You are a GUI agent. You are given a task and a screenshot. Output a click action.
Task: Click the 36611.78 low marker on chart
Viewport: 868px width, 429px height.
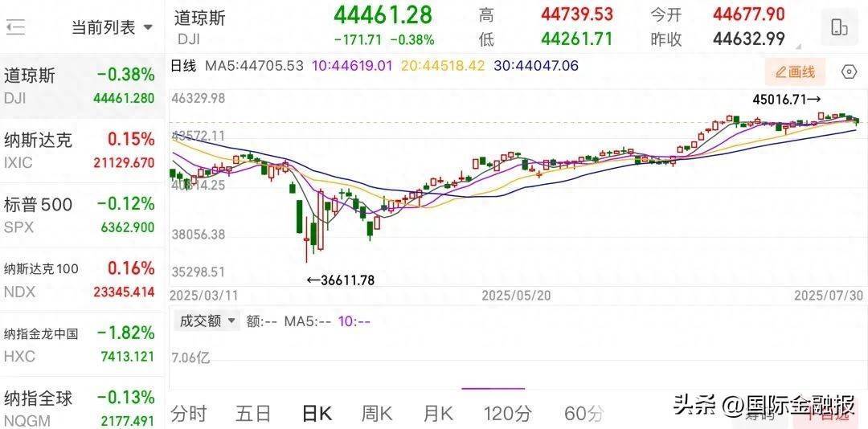pyautogui.click(x=341, y=280)
